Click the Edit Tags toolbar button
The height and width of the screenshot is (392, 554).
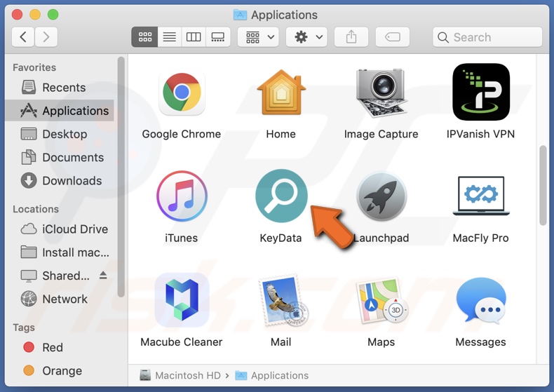click(x=393, y=37)
